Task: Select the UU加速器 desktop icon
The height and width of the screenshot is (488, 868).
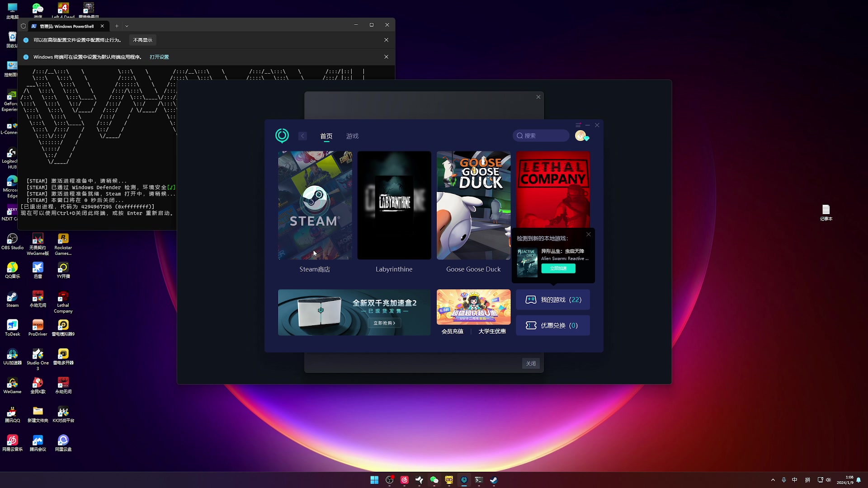Action: click(12, 357)
